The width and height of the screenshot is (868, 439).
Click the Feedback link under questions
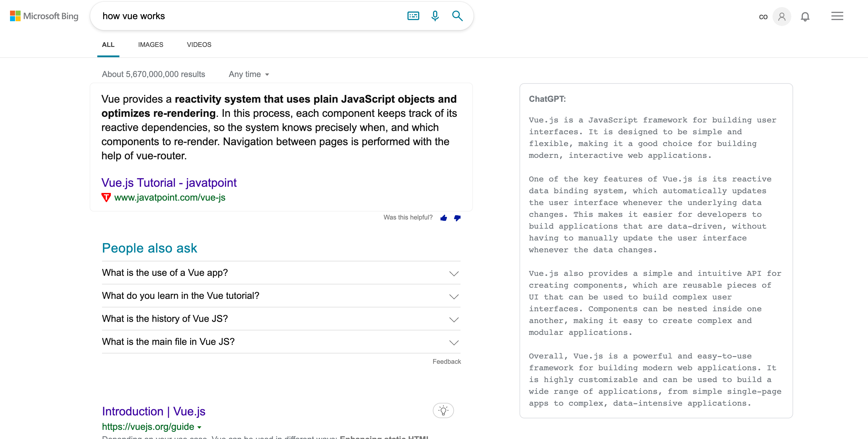click(446, 361)
